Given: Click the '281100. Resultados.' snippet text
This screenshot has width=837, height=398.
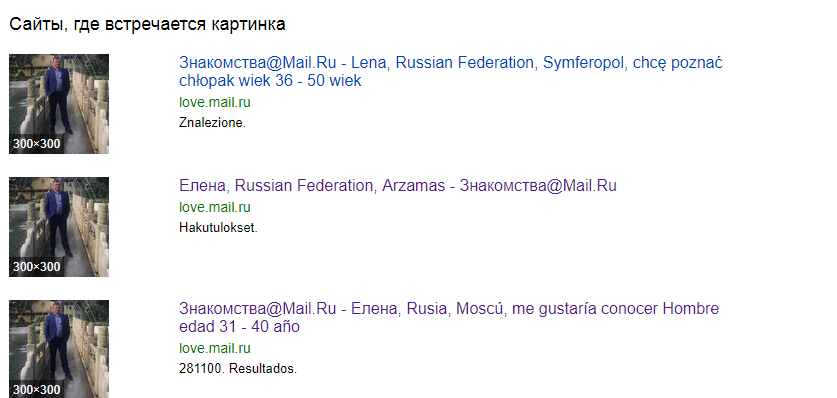Looking at the screenshot, I should (x=238, y=369).
